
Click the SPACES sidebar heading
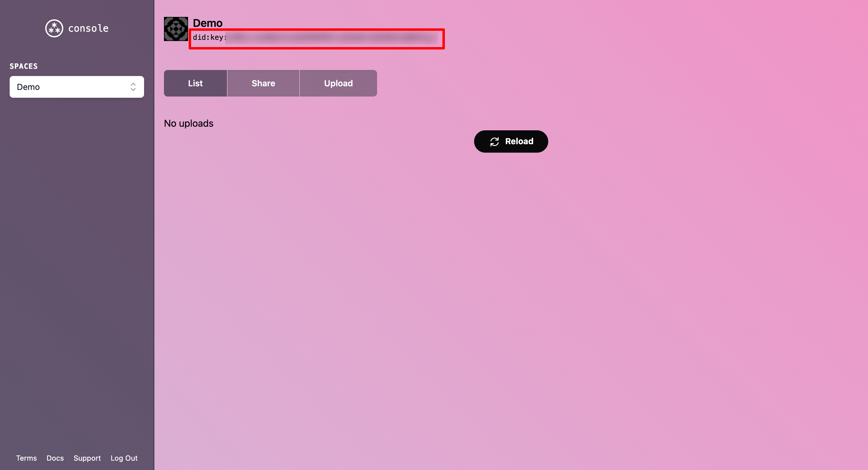point(24,66)
